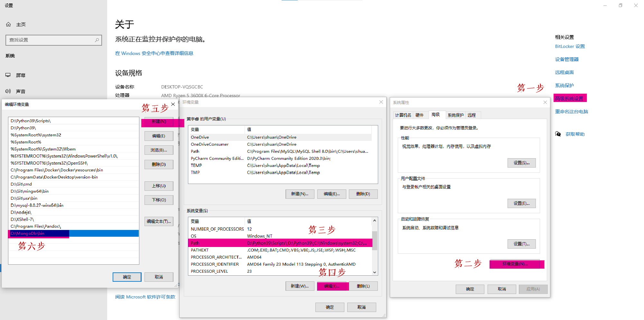Open 启动和故障恢复 with 设置(T)...
This screenshot has height=320, width=644.
pyautogui.click(x=522, y=244)
